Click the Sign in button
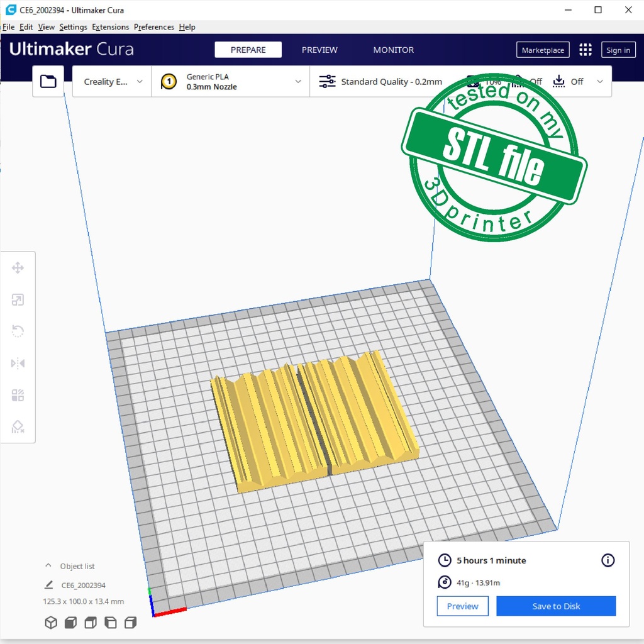 pos(618,50)
